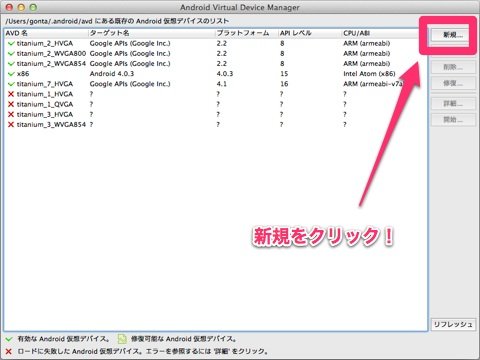Click the green zoom window button
Screen dimensions: 480x360
click(x=33, y=7)
